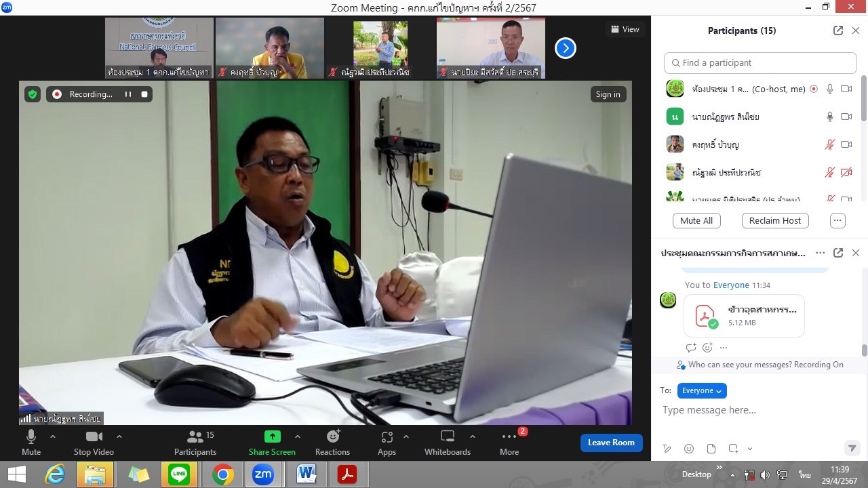Image resolution: width=868 pixels, height=488 pixels.
Task: Mute the microphone in meeting toolbar
Action: coord(31,442)
